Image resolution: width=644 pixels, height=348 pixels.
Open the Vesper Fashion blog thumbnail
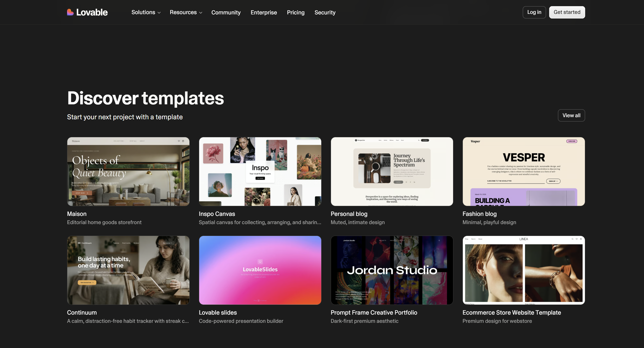tap(524, 171)
